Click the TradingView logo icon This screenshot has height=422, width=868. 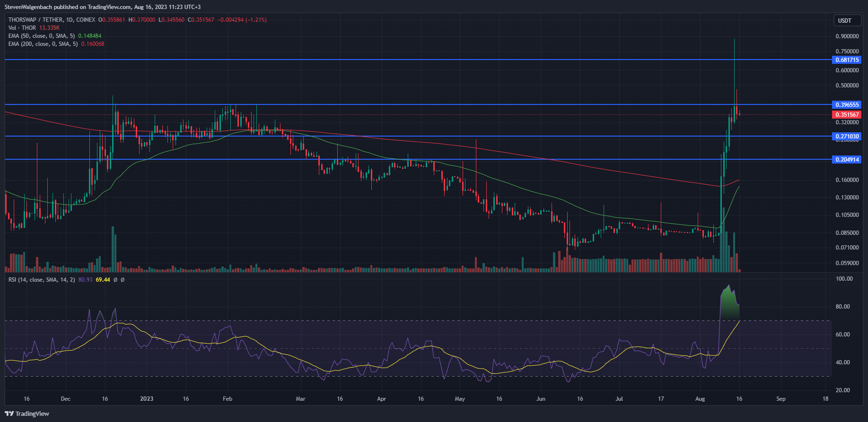pyautogui.click(x=9, y=413)
